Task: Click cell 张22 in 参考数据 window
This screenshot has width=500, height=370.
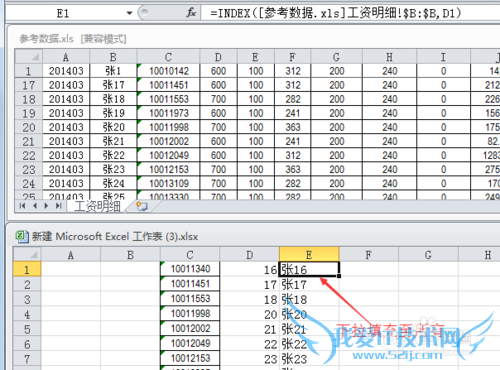Action: point(113,155)
